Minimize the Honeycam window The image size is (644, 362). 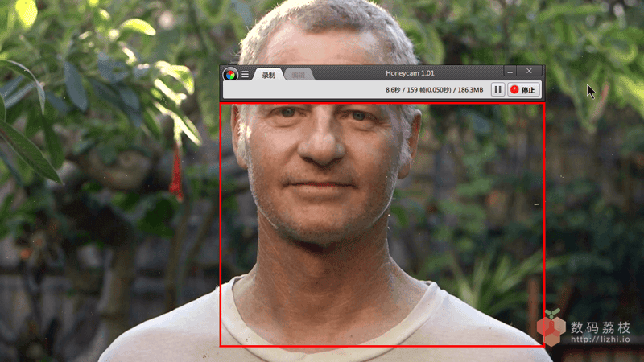510,72
